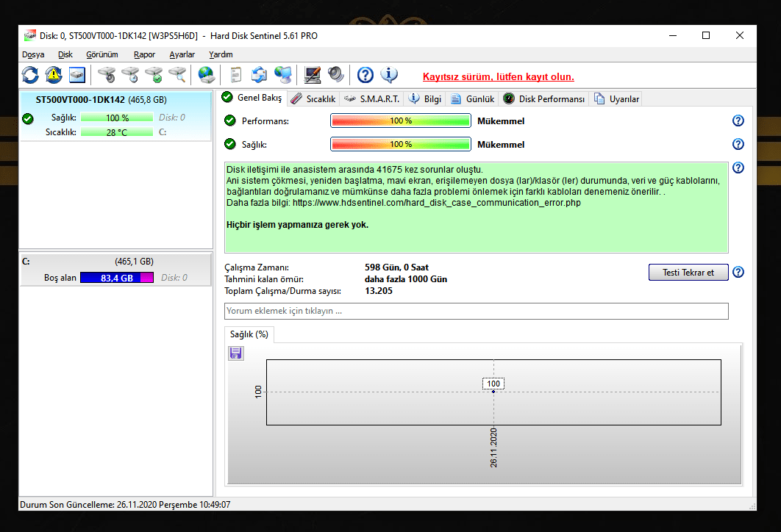The height and width of the screenshot is (532, 781).
Task: Click the globe with disk icon
Action: coord(206,75)
